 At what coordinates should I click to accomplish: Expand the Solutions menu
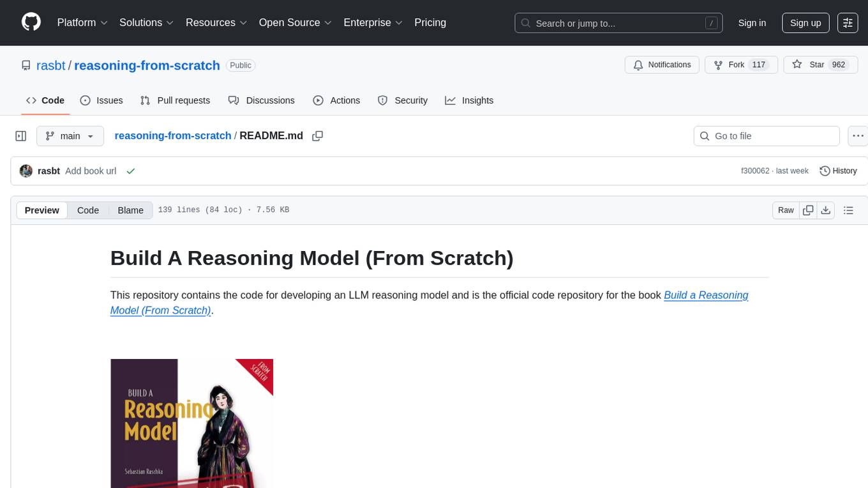(x=147, y=22)
